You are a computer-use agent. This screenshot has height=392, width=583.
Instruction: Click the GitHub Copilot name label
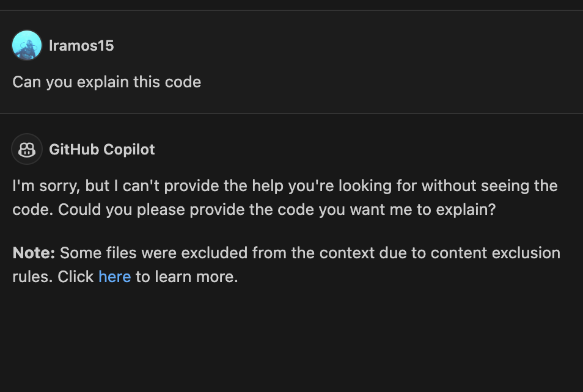pos(102,149)
